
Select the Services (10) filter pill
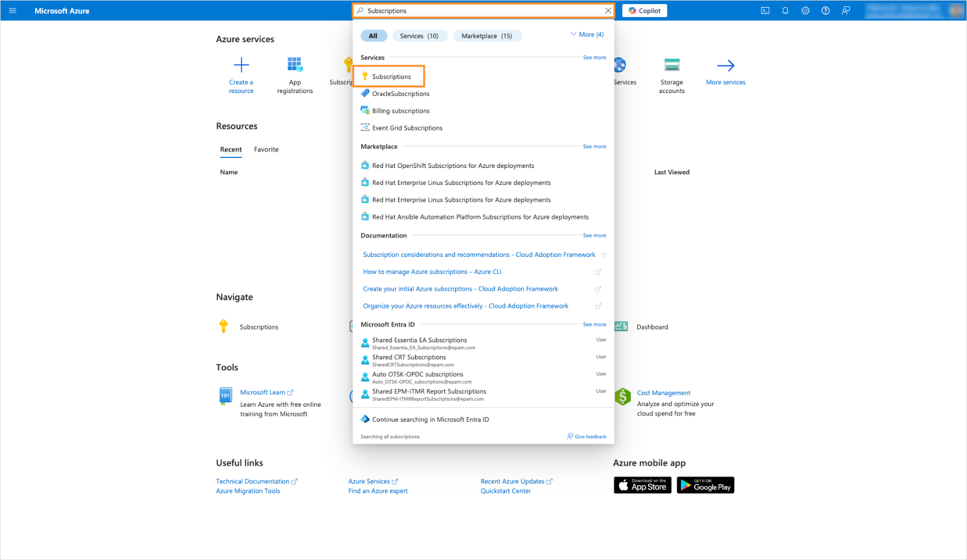click(419, 36)
